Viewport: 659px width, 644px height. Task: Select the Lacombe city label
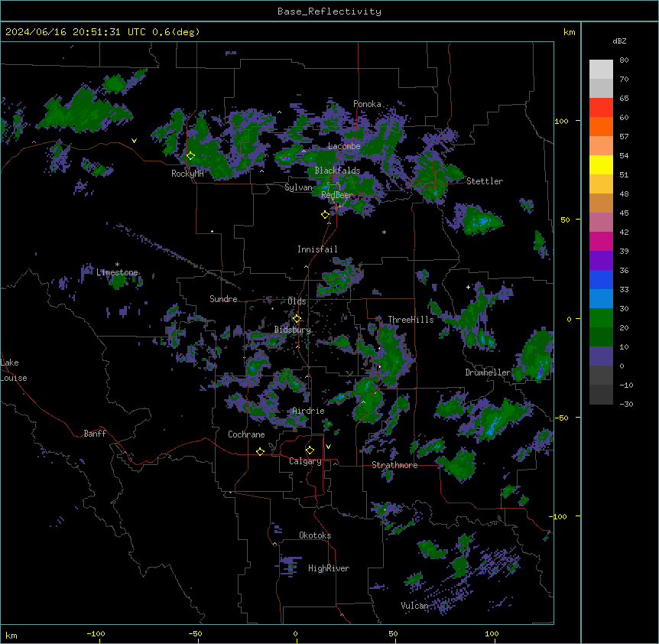click(x=344, y=146)
